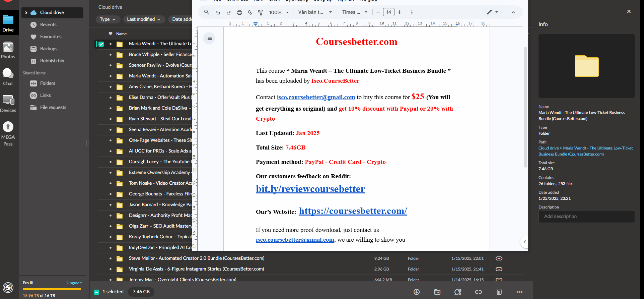Viewport: 644px width, 299px height.
Task: Open the Type filter dropdown
Action: (x=108, y=19)
